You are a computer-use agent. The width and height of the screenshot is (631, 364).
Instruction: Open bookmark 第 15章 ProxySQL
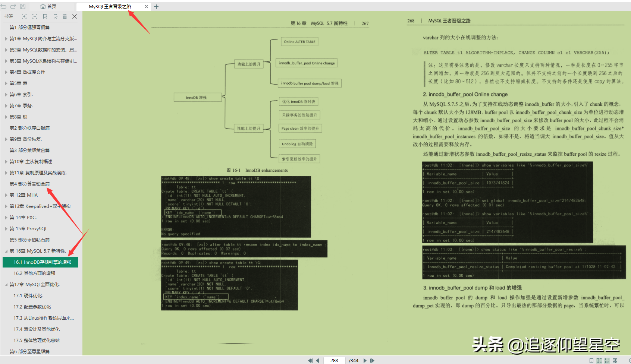(x=28, y=229)
